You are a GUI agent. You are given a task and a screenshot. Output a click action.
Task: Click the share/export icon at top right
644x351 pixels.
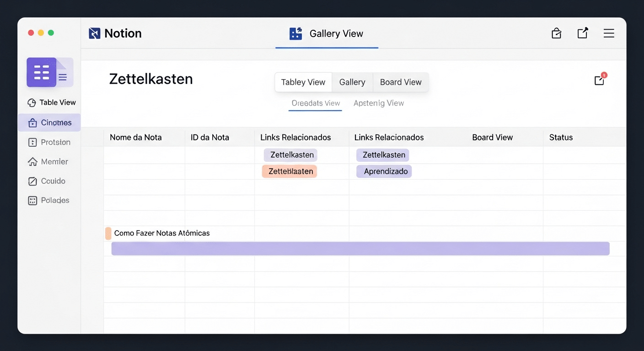point(582,33)
